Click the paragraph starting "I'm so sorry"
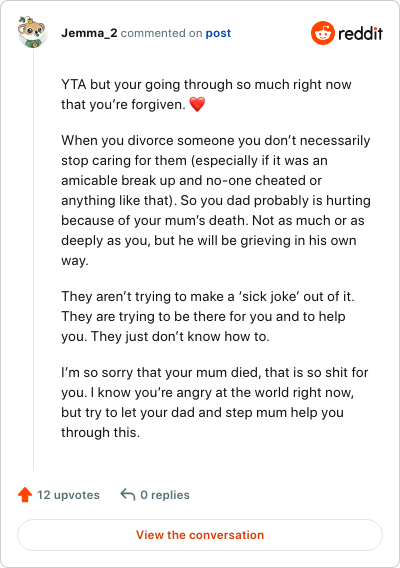Screen dimensions: 400x568 coord(214,402)
